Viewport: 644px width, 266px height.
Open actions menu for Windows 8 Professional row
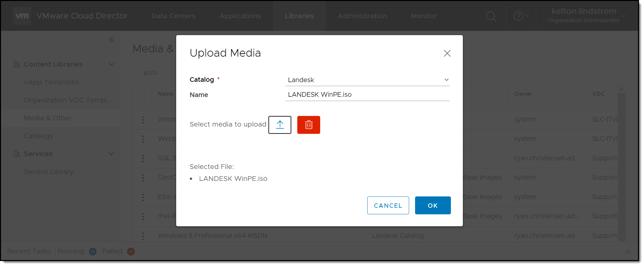[x=143, y=236]
